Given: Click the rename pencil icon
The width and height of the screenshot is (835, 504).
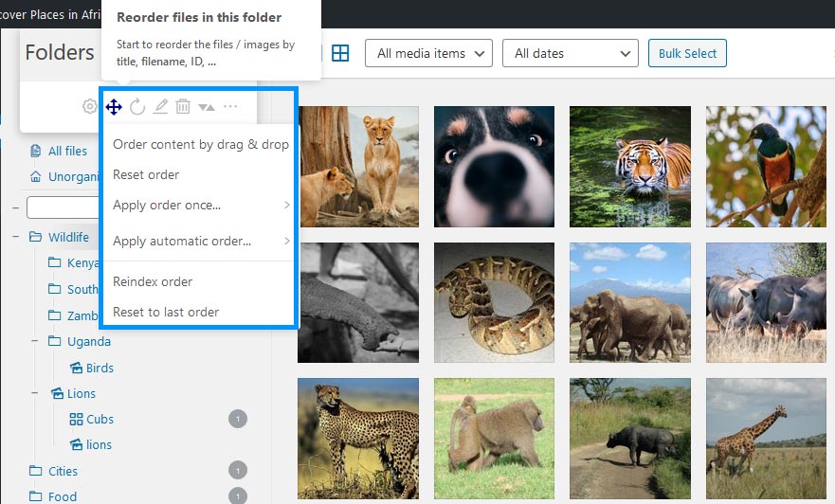Looking at the screenshot, I should (x=160, y=106).
